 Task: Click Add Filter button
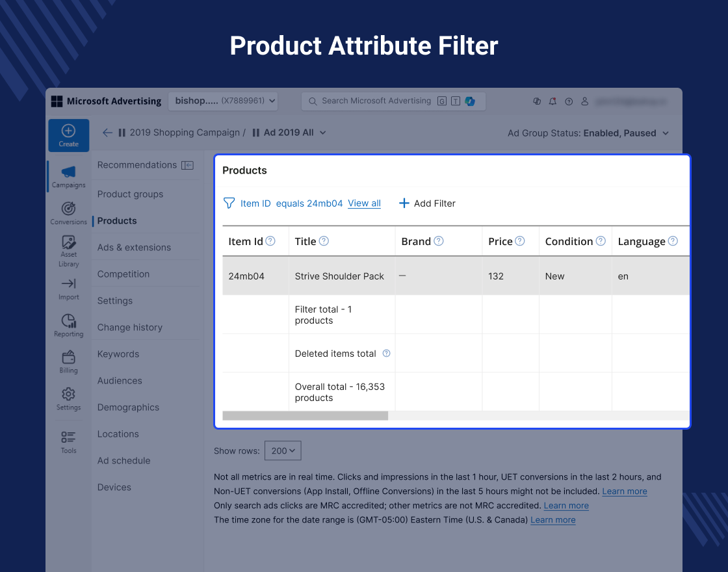click(428, 203)
